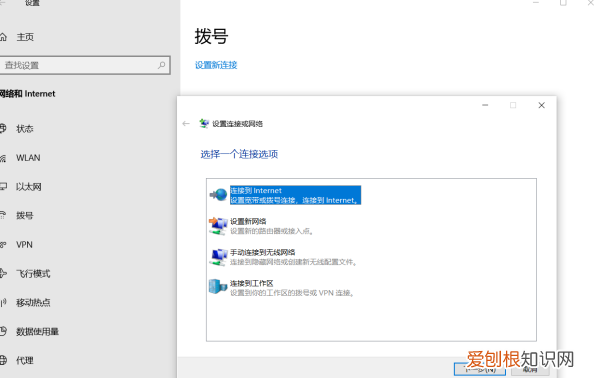
Task: Click the globe icon for 连接到 Internet
Action: 218,194
